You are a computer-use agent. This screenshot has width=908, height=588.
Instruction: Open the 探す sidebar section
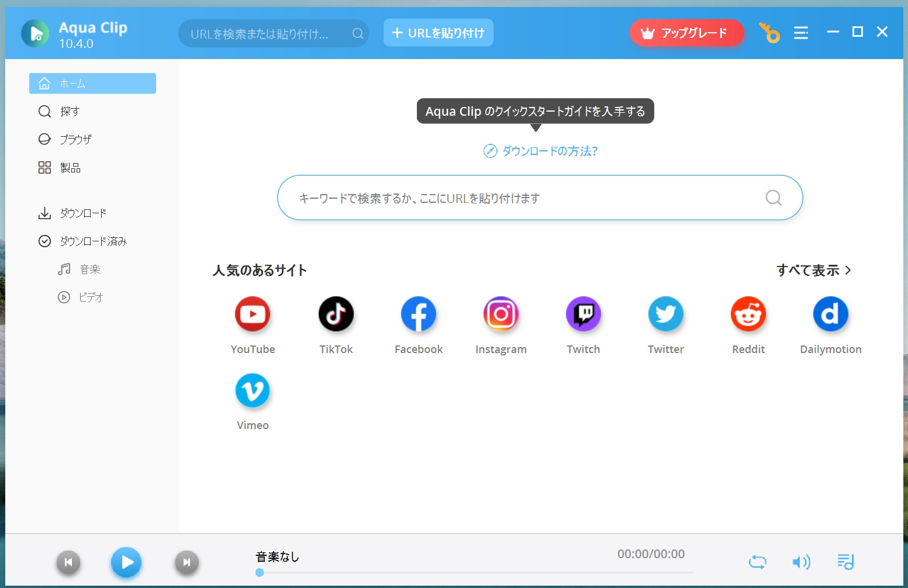click(x=70, y=111)
